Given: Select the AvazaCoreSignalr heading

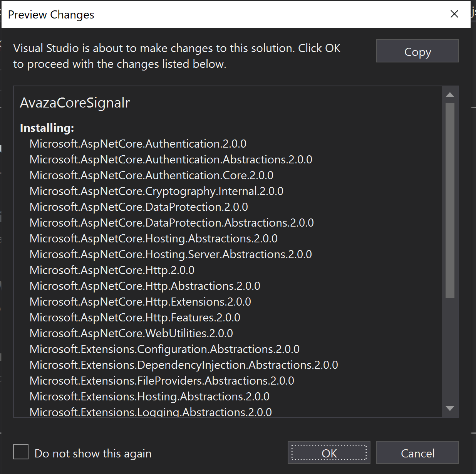Looking at the screenshot, I should (75, 103).
